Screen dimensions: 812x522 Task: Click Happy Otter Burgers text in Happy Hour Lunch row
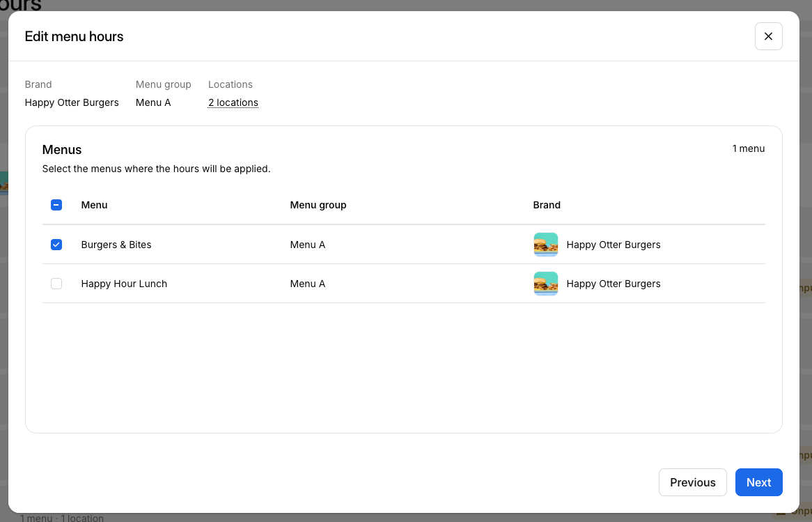(x=614, y=284)
